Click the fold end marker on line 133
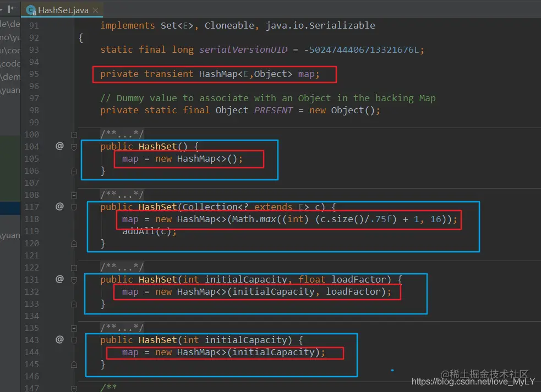The width and height of the screenshot is (541, 392). click(74, 304)
